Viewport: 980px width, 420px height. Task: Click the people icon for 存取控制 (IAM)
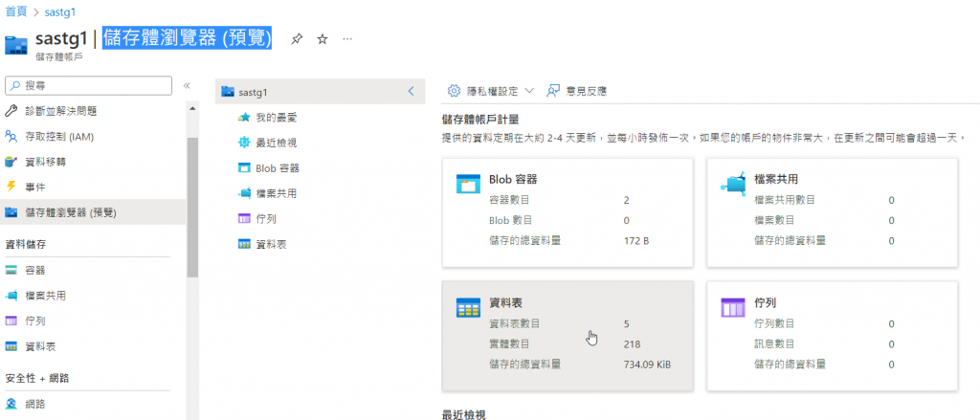tap(11, 136)
